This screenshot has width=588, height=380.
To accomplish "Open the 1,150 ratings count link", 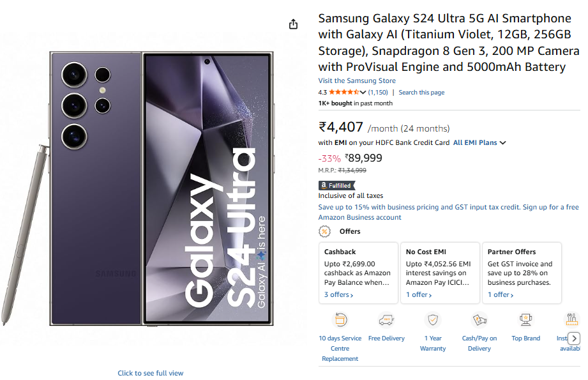I will [378, 92].
